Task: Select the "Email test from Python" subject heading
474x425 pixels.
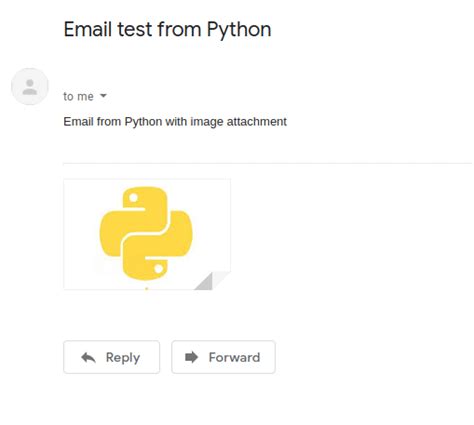Action: 167,30
